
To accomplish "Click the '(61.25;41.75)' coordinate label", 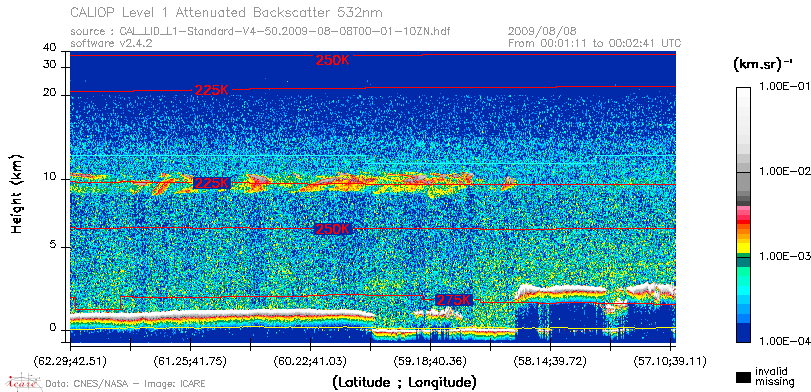I will click(190, 361).
